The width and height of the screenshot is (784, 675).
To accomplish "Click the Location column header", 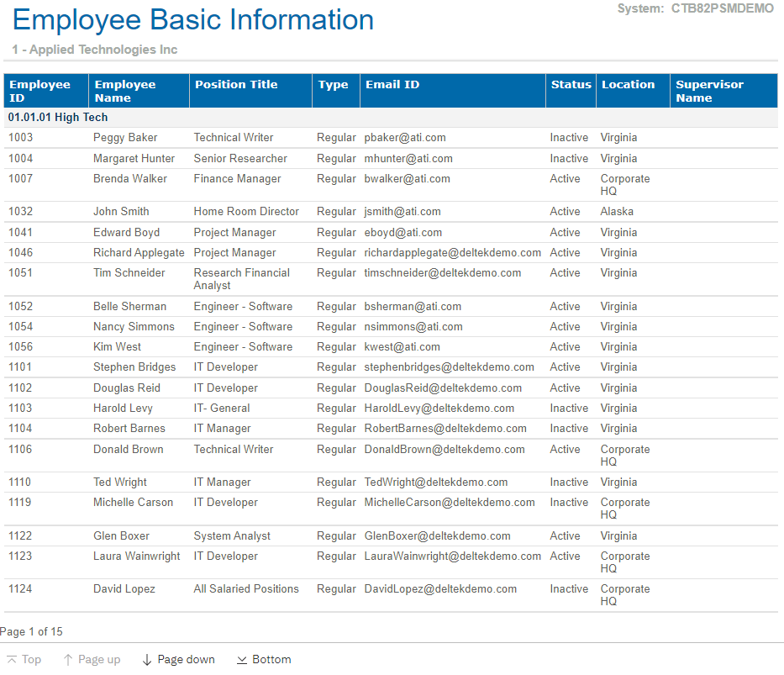I will 628,85.
